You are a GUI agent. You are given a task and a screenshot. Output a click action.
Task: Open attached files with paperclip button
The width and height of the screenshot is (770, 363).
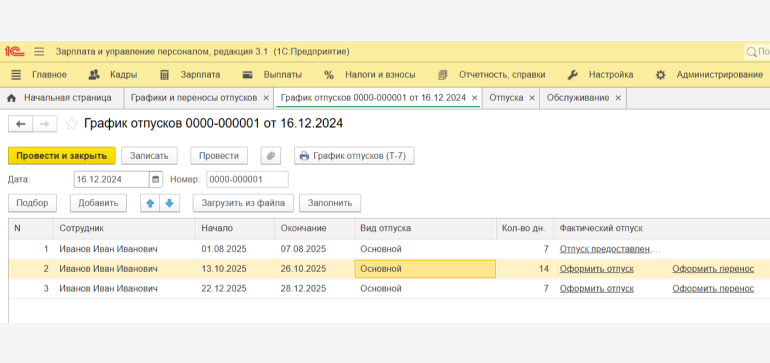[271, 156]
